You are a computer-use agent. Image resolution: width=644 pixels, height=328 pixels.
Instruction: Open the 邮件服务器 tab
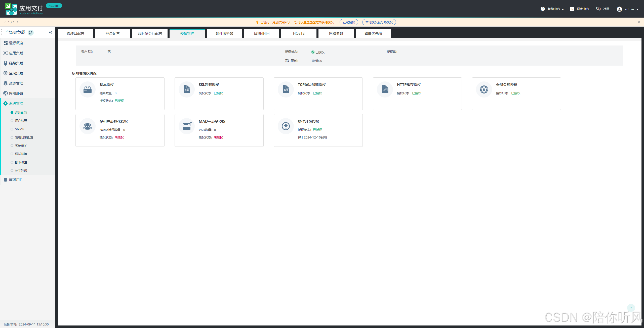tap(224, 33)
